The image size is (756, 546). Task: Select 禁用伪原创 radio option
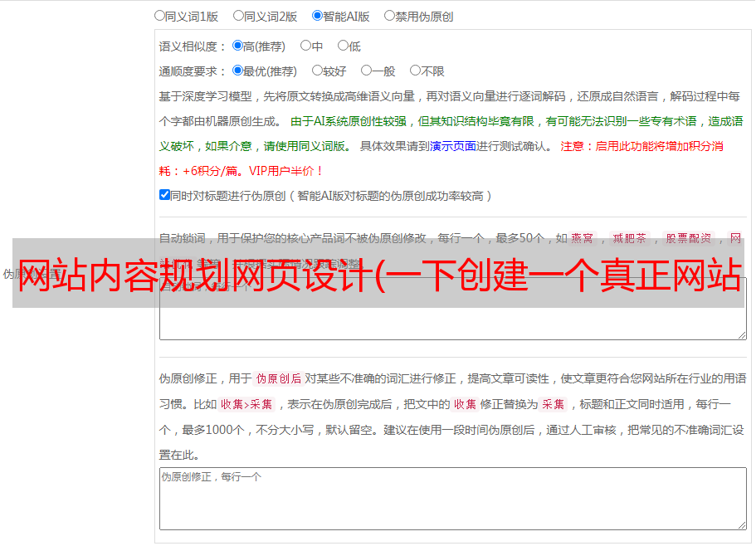389,16
